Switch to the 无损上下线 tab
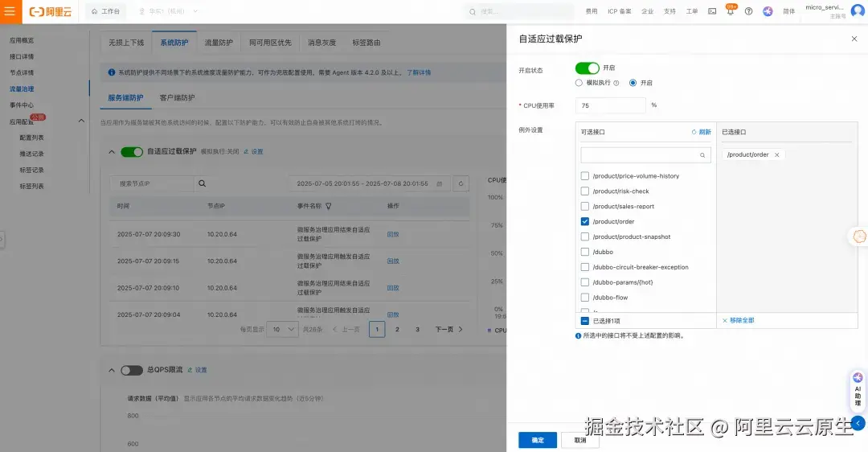The height and width of the screenshot is (452, 868). coord(126,43)
